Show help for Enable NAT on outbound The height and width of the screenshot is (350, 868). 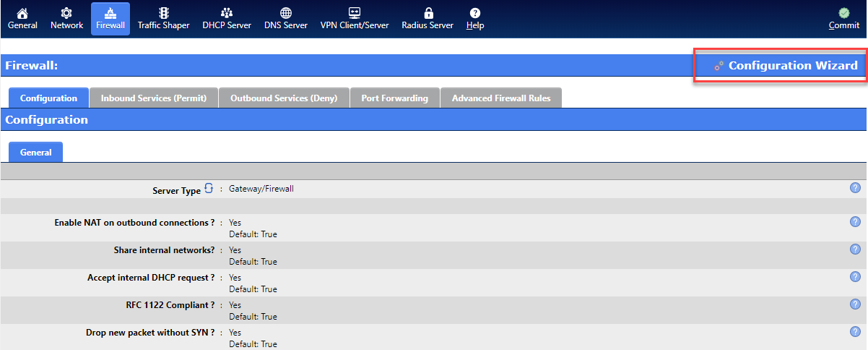(x=855, y=221)
